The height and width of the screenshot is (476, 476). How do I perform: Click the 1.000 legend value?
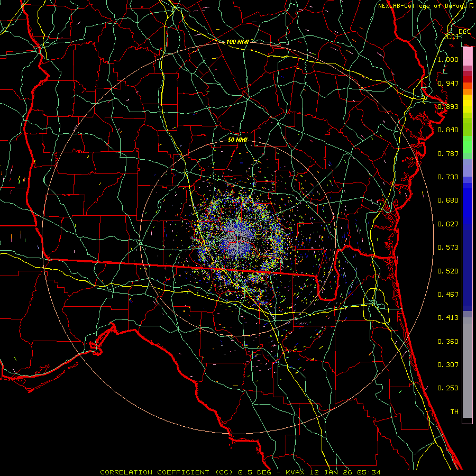point(448,59)
